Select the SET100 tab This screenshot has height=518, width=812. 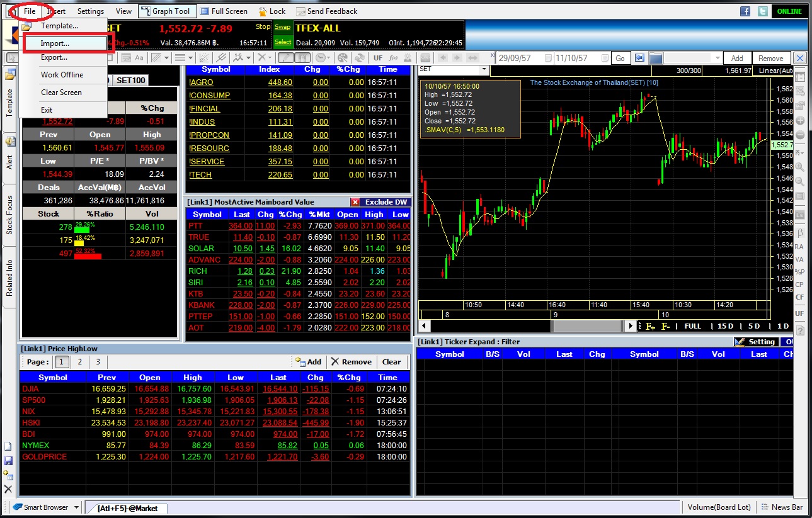tap(130, 80)
